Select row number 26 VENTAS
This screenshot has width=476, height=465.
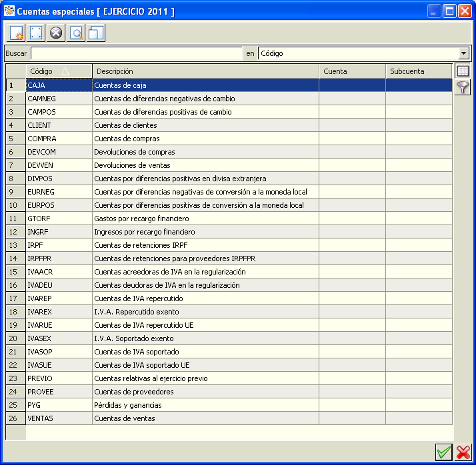click(x=229, y=418)
